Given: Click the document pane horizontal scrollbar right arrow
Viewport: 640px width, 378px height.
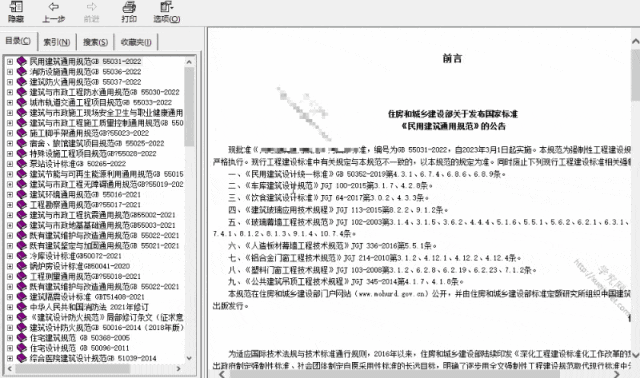Looking at the screenshot, I should (x=617, y=374).
